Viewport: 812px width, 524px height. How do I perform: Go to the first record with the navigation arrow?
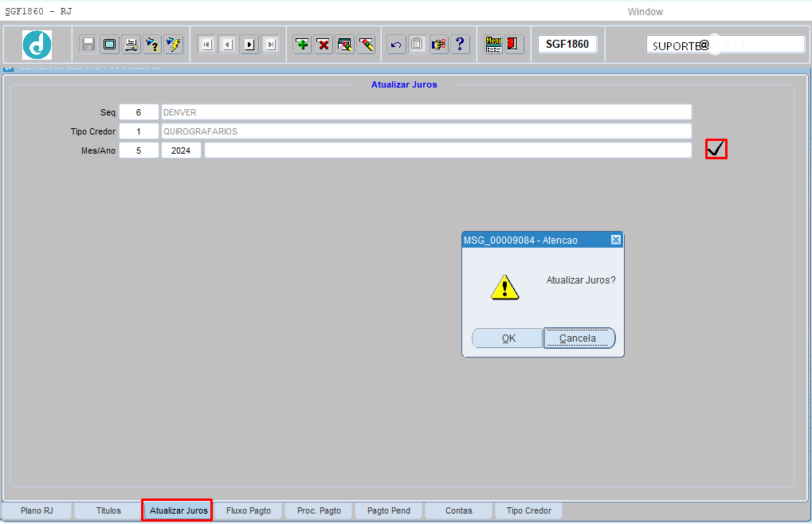click(x=206, y=45)
